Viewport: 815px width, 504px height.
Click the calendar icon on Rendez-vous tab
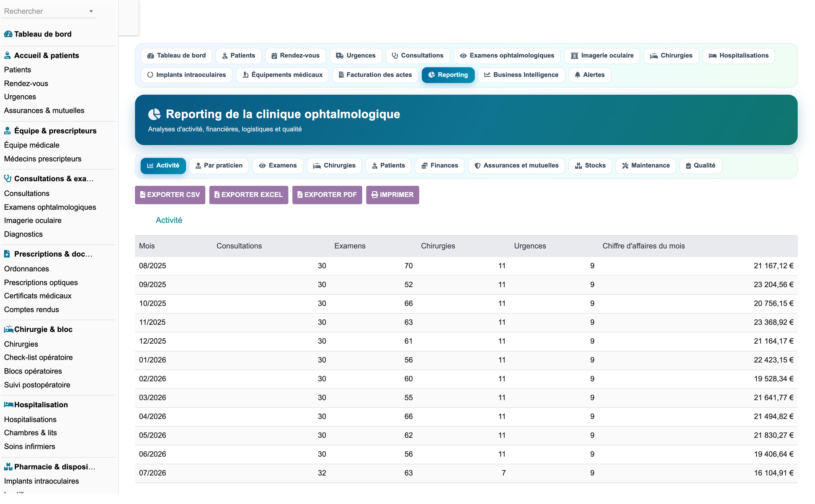(274, 56)
